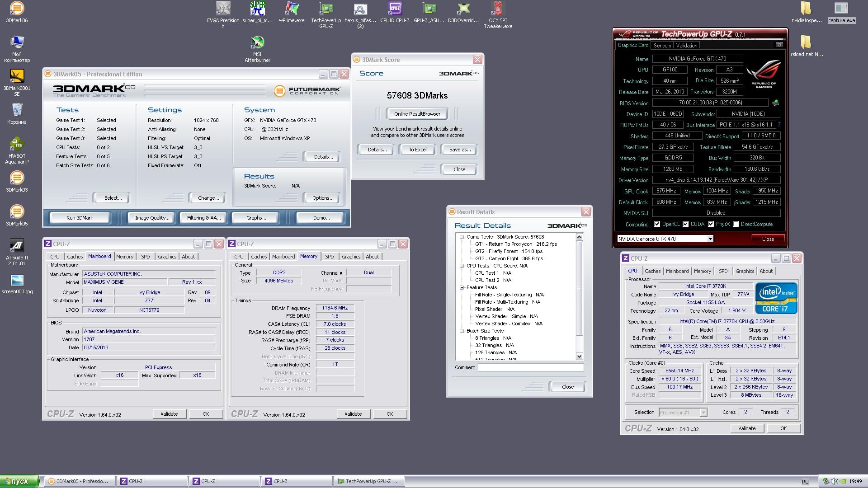Open the About tab in Mainboard CPU-Z window

click(189, 257)
